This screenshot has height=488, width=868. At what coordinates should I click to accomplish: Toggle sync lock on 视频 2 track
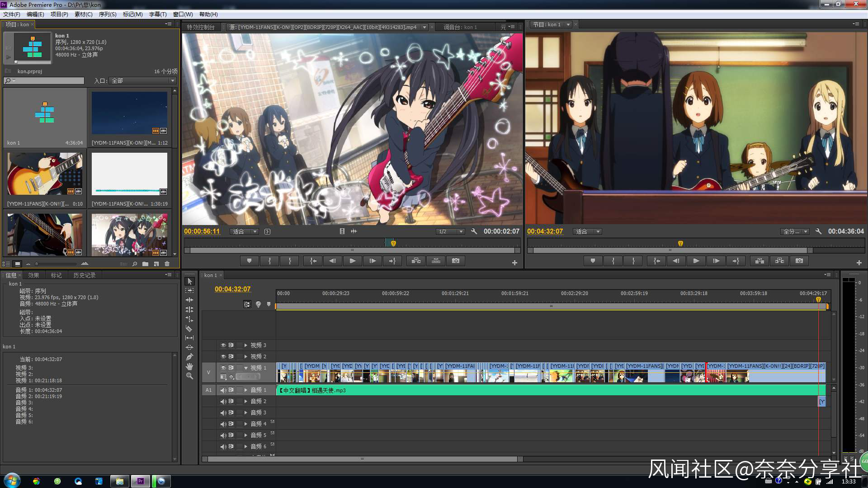(x=231, y=357)
